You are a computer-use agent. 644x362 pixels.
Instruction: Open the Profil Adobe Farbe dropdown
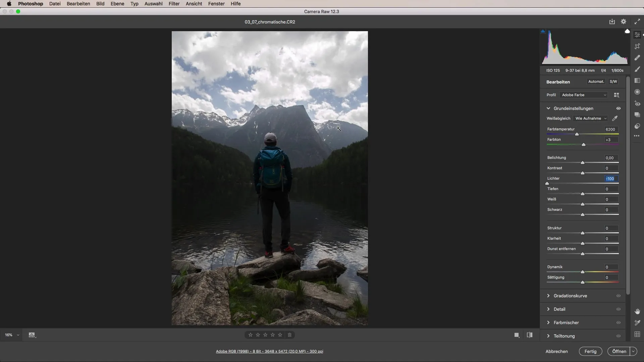click(x=584, y=95)
